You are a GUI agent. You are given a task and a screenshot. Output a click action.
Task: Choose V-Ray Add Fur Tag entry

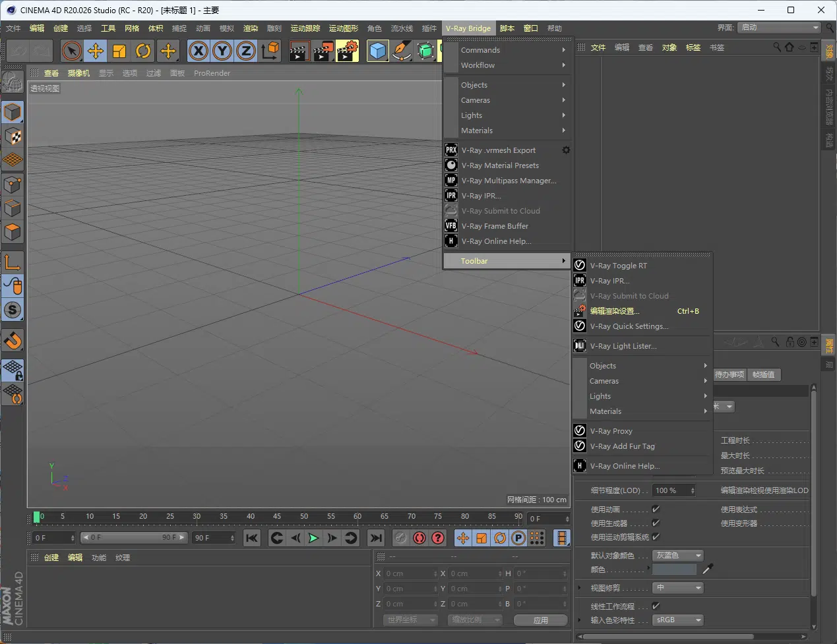click(x=642, y=446)
